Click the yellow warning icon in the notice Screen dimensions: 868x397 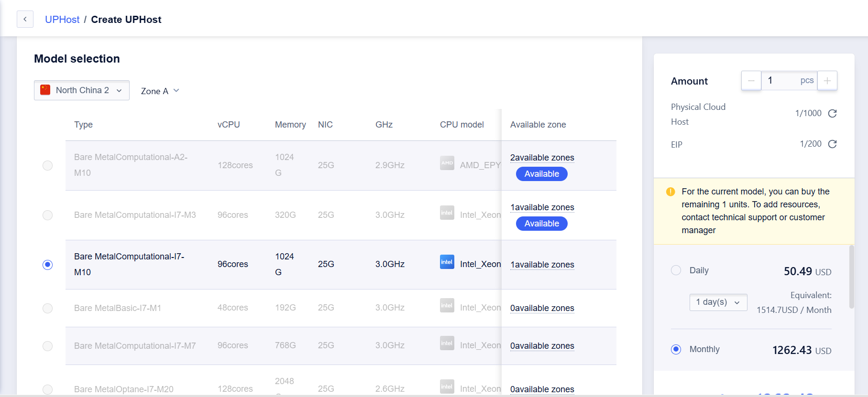670,192
